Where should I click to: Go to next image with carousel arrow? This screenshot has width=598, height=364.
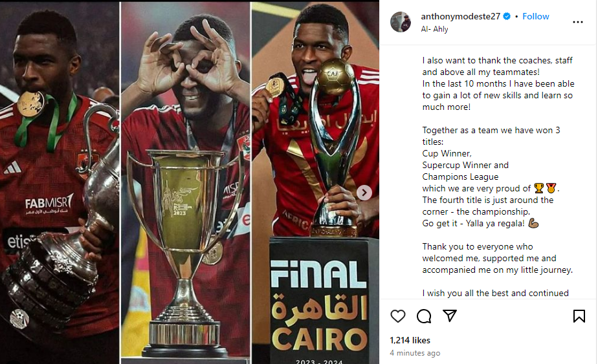(x=364, y=193)
